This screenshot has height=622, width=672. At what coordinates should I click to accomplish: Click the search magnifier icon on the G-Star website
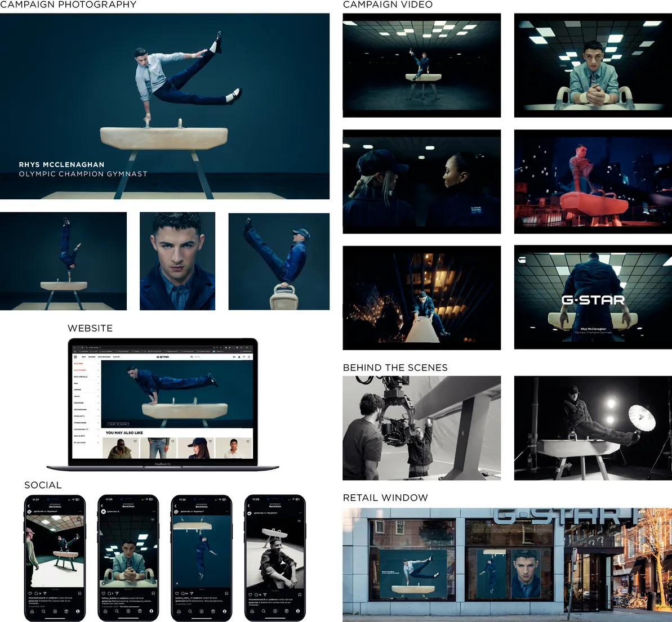click(192, 357)
